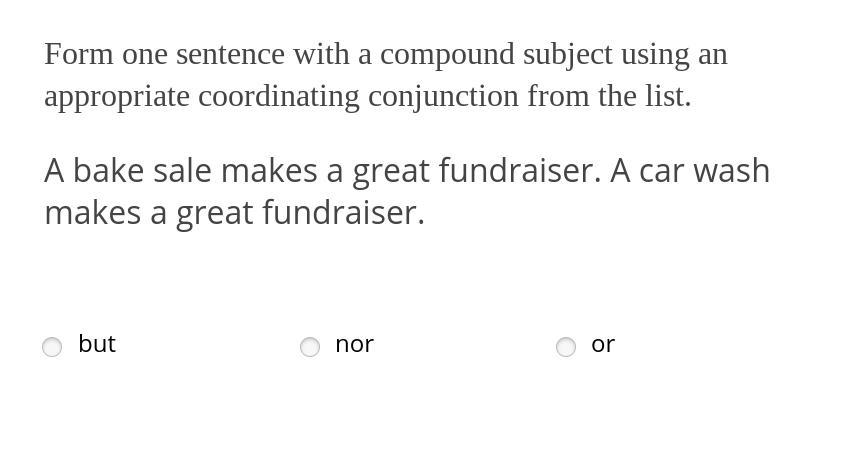The height and width of the screenshot is (461, 852).
Task: Click the "or" answer label text
Action: point(603,345)
